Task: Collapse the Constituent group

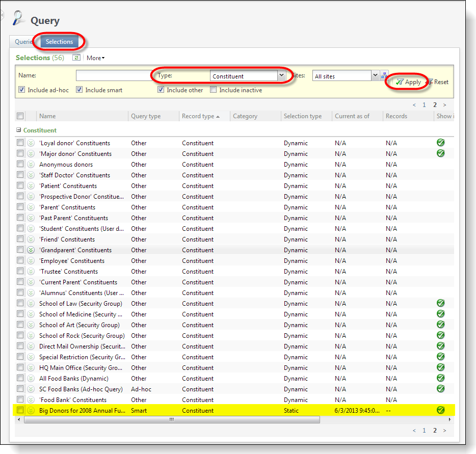Action: [x=19, y=130]
